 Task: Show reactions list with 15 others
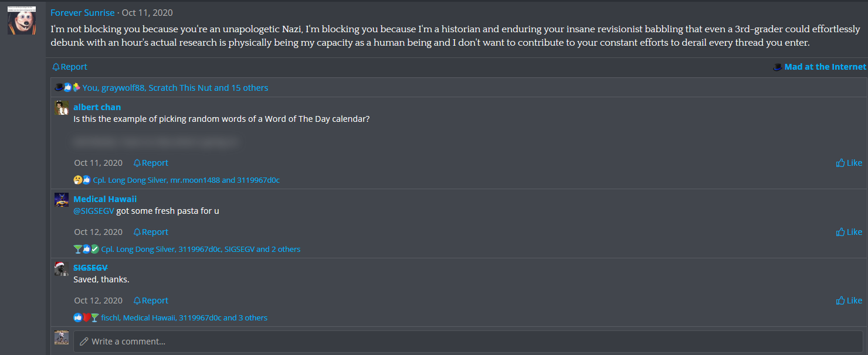click(175, 88)
